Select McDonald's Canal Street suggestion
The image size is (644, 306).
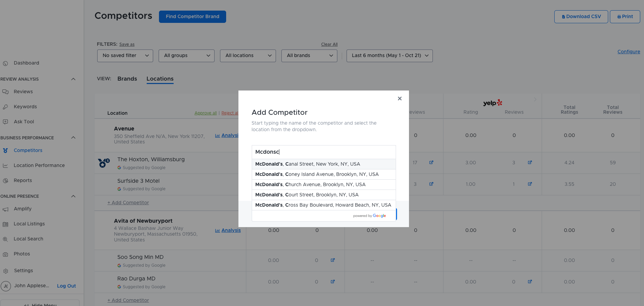[x=324, y=164]
